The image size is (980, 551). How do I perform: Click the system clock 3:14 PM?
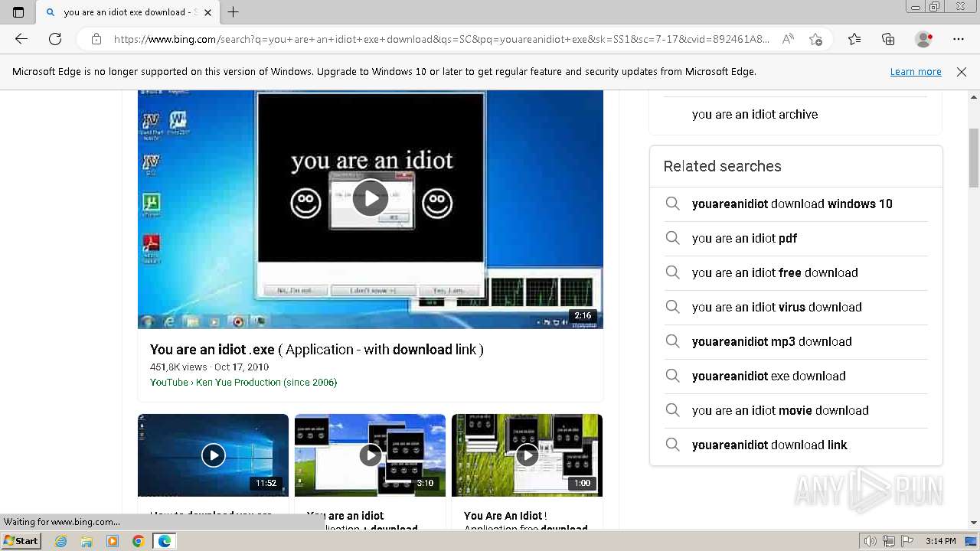pos(941,541)
